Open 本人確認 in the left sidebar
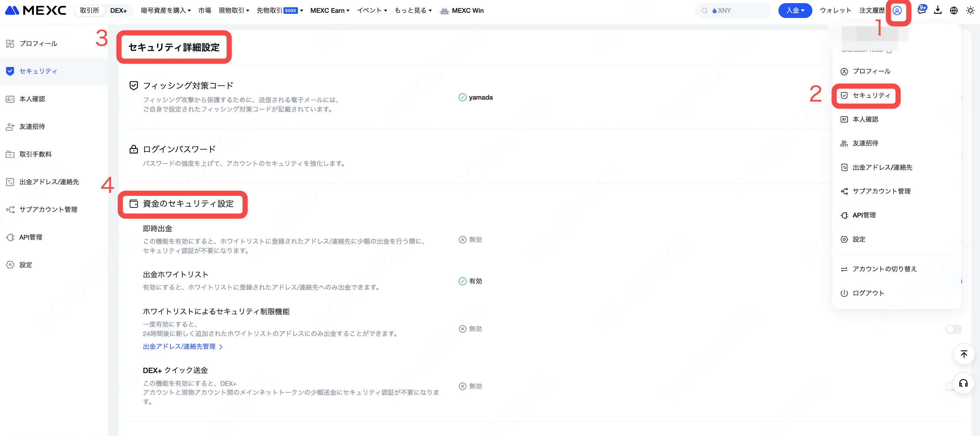This screenshot has width=980, height=436. (x=32, y=99)
